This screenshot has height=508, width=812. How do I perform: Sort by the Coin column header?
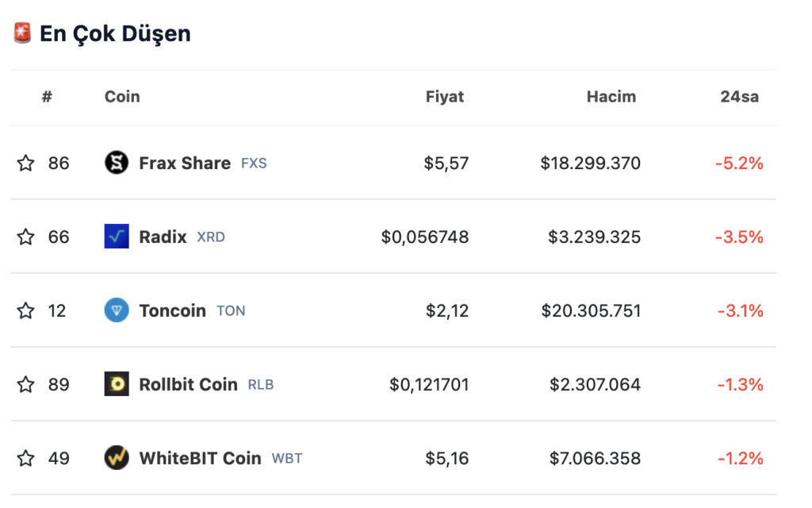click(122, 97)
